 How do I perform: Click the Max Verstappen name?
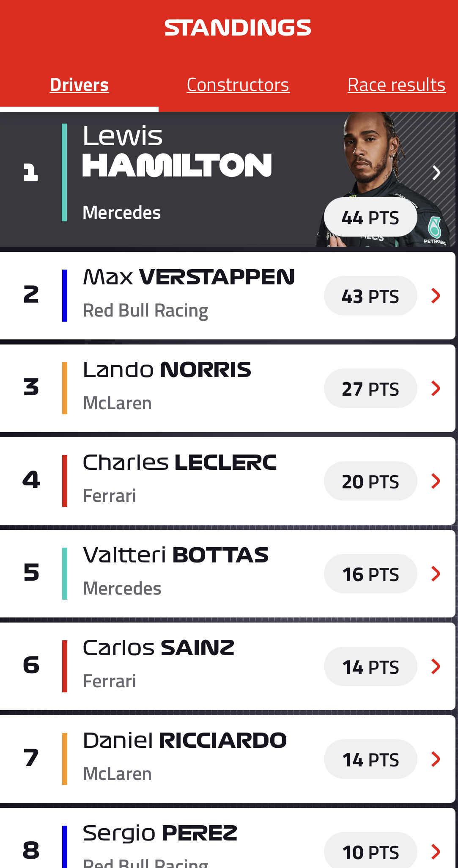pyautogui.click(x=189, y=277)
